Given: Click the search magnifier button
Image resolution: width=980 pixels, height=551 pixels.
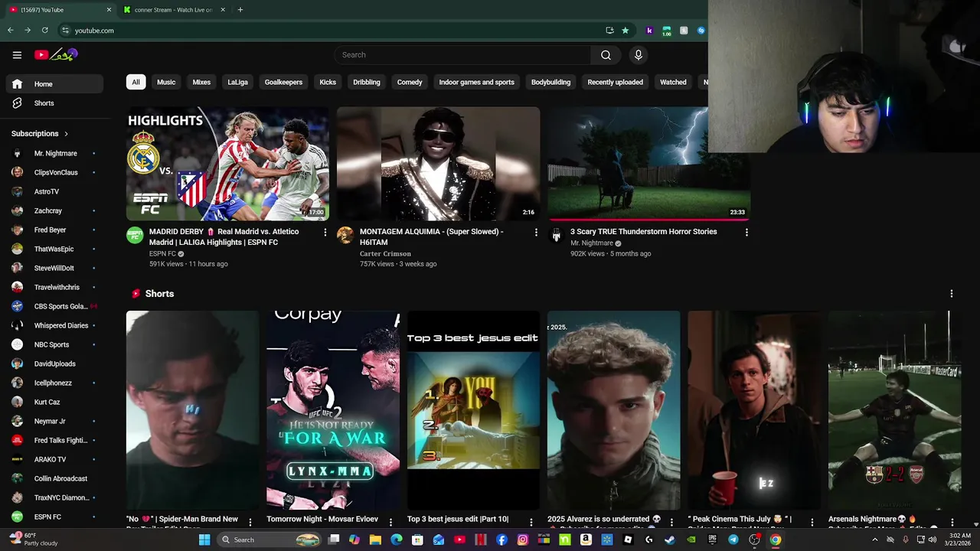Looking at the screenshot, I should pyautogui.click(x=606, y=55).
